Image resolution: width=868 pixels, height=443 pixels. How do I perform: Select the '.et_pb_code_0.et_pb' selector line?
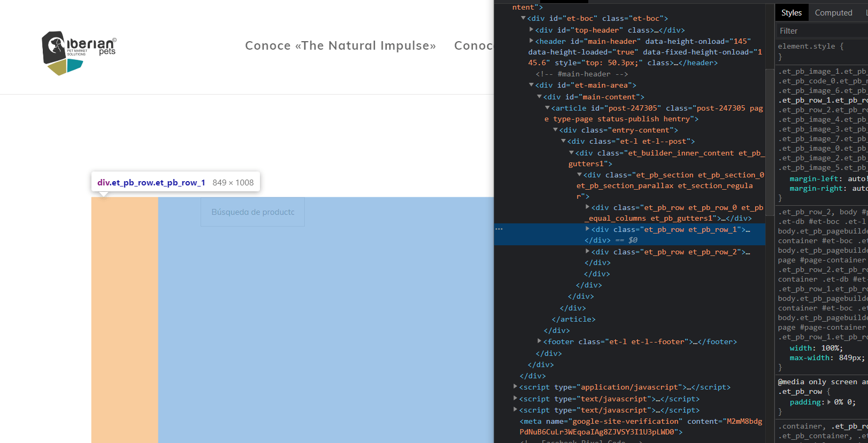[823, 81]
